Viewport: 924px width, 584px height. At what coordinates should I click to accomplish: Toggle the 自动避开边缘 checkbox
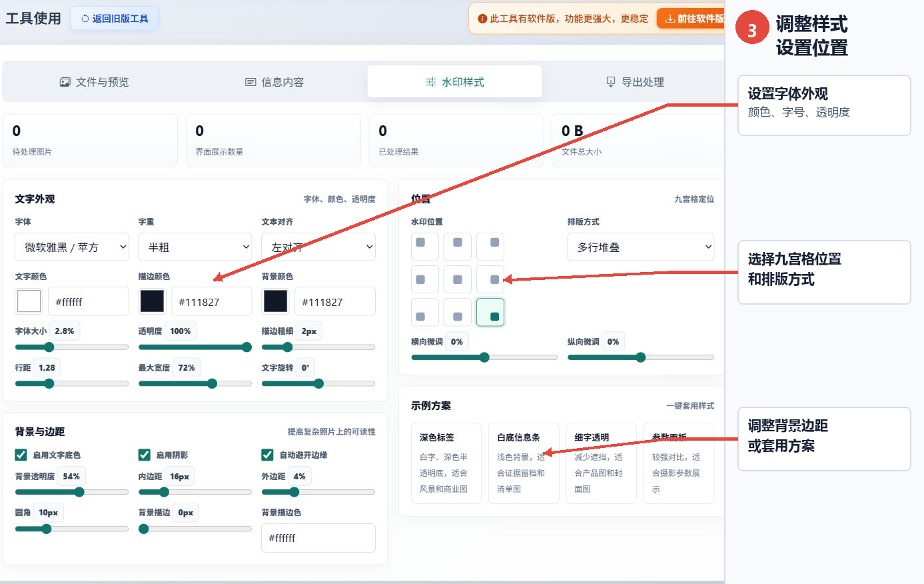[x=267, y=455]
